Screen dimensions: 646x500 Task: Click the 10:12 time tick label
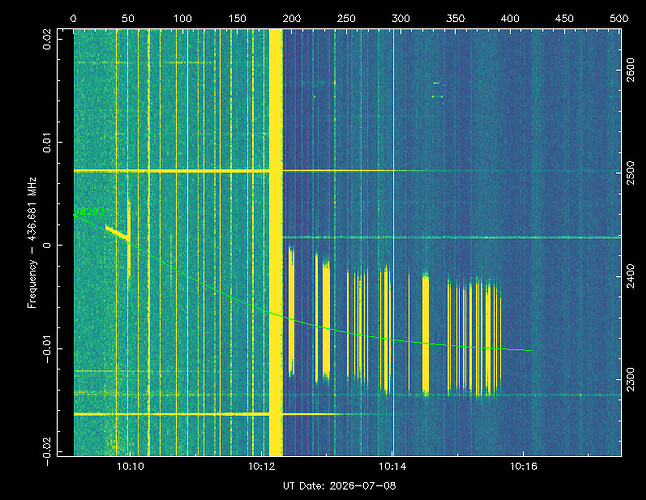(262, 467)
